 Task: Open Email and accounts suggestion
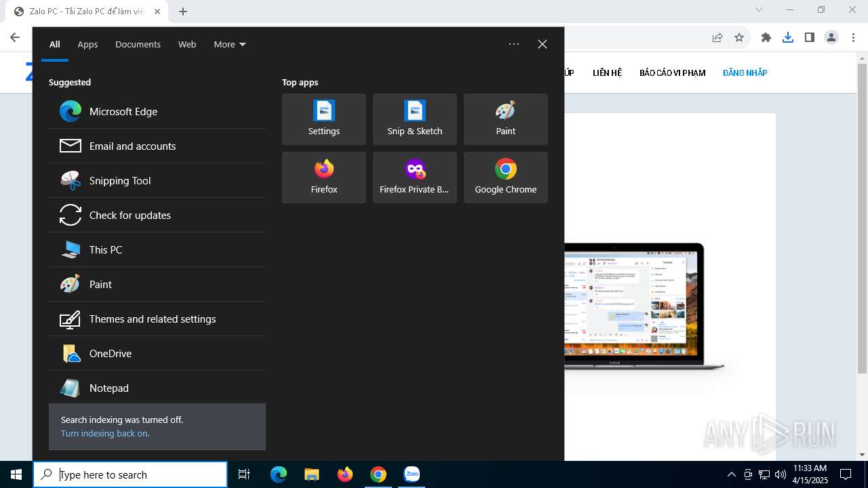pos(157,146)
